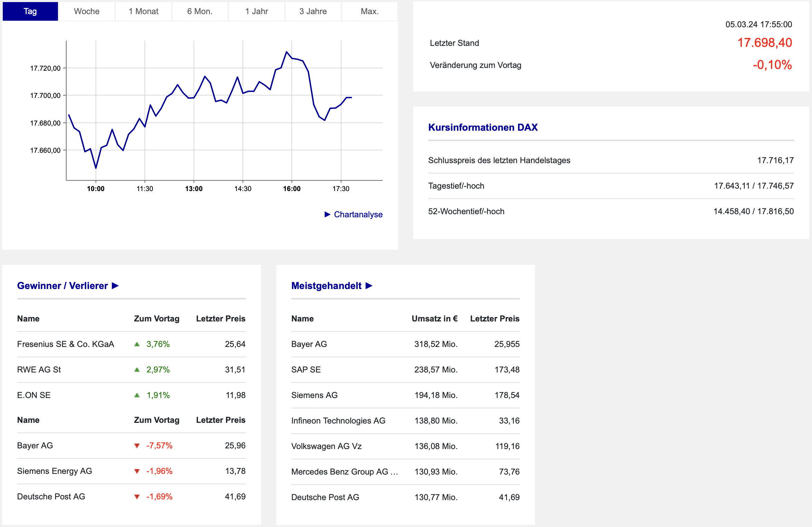Open SAP SE in Meistgehandelt table

(306, 370)
